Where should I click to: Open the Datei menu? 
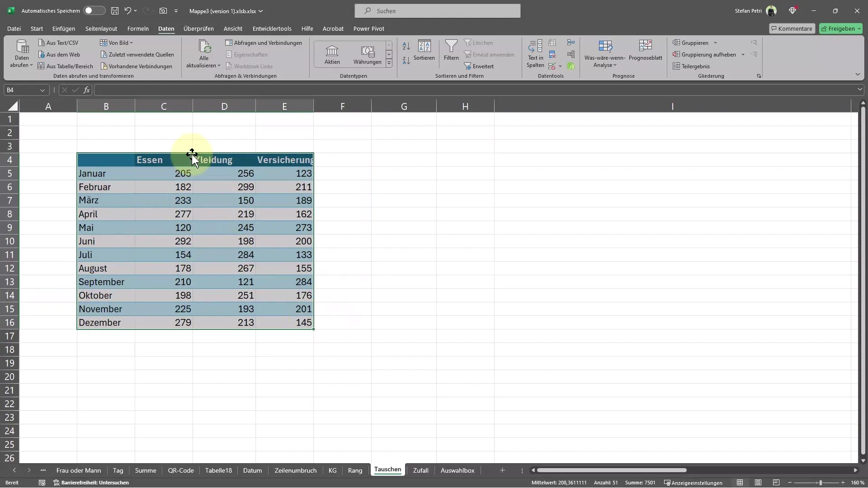(14, 28)
